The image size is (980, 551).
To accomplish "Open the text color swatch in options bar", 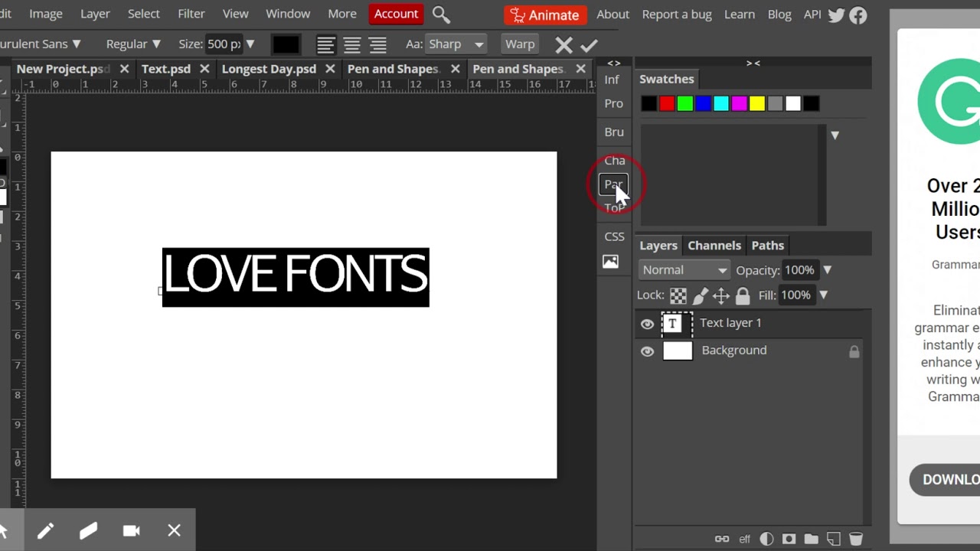I will (x=286, y=44).
